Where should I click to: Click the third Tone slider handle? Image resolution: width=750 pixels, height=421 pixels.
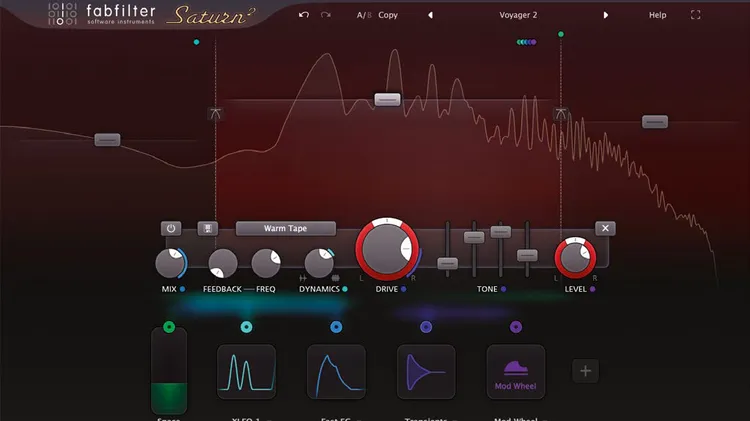coord(501,232)
